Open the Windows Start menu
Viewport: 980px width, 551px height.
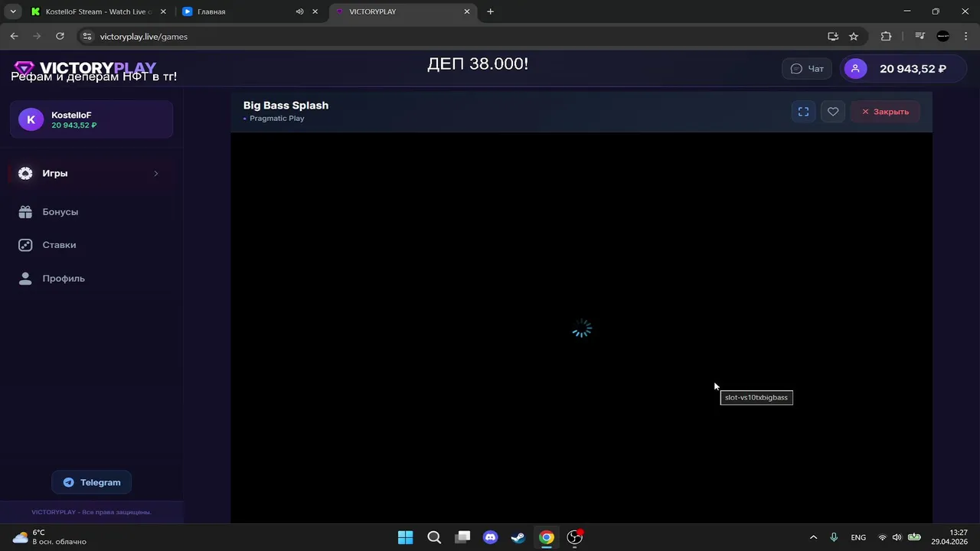point(406,537)
